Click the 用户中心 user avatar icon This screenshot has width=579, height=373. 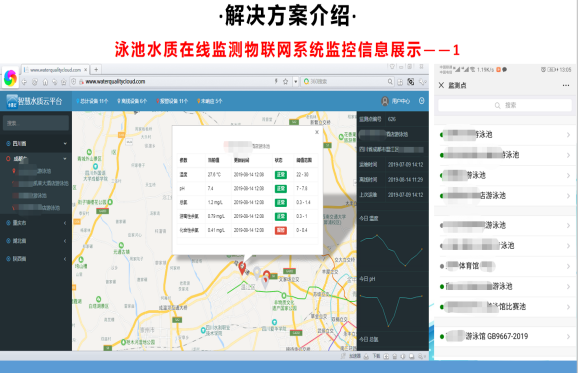pyautogui.click(x=384, y=101)
